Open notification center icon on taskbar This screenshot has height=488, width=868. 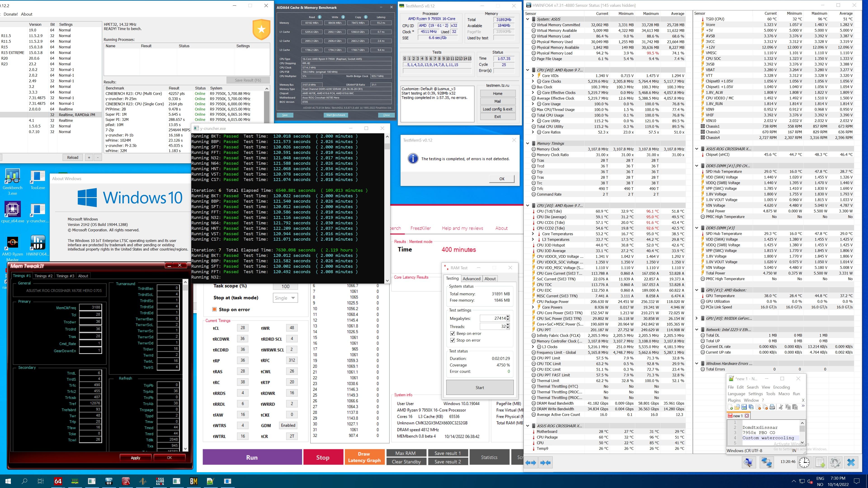tap(857, 481)
